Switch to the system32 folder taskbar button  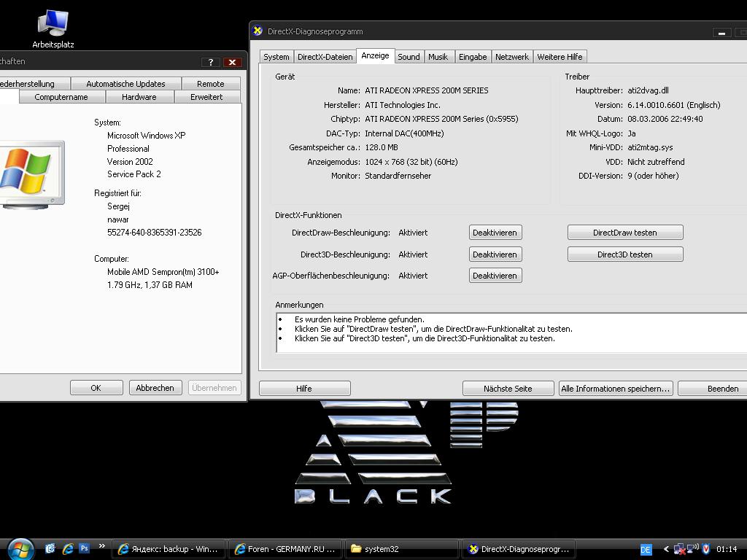[402, 549]
